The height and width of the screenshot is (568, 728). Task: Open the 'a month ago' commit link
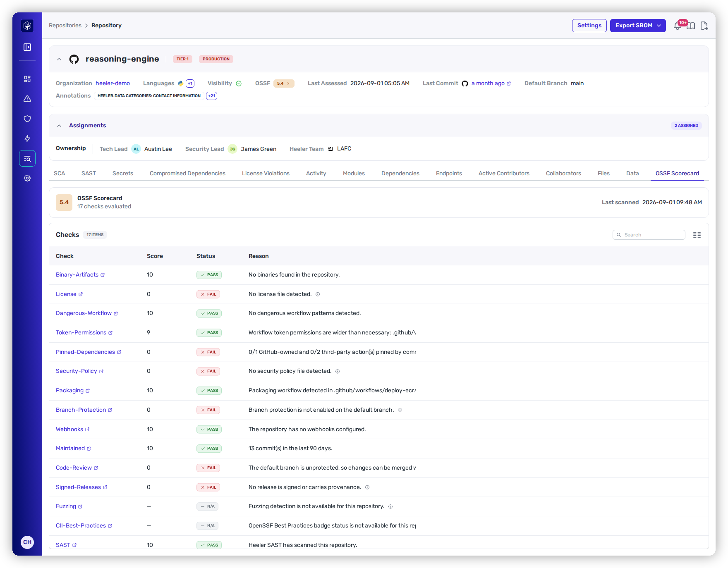point(491,84)
